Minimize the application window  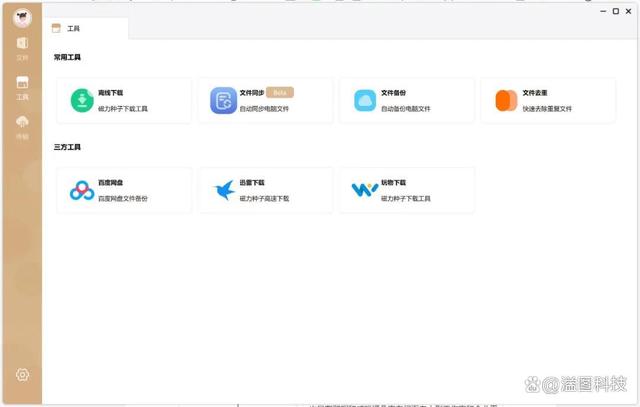pos(603,11)
